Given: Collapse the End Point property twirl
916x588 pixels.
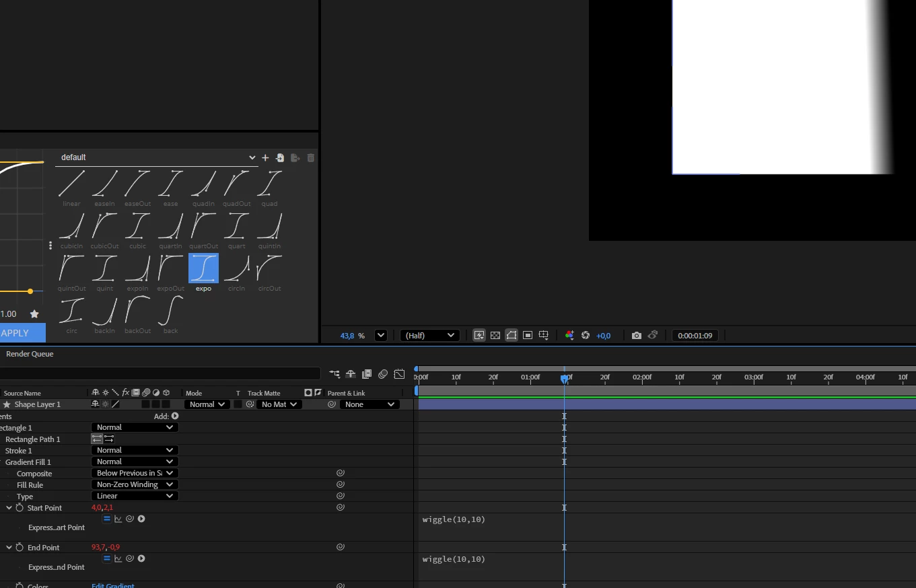Looking at the screenshot, I should pyautogui.click(x=9, y=548).
